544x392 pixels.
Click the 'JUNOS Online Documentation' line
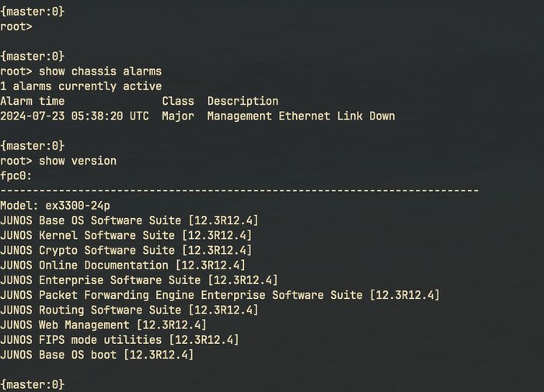(123, 265)
